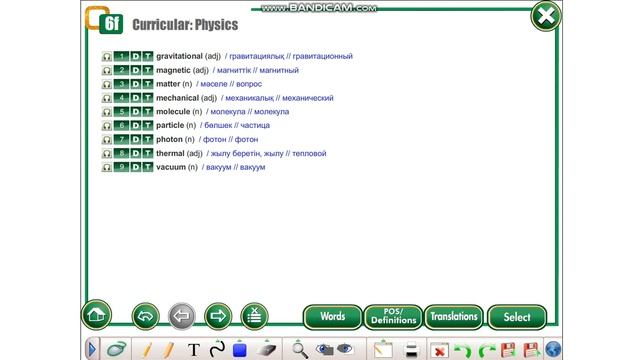The image size is (640, 360).
Task: Click the Home round button
Action: pos(96,315)
